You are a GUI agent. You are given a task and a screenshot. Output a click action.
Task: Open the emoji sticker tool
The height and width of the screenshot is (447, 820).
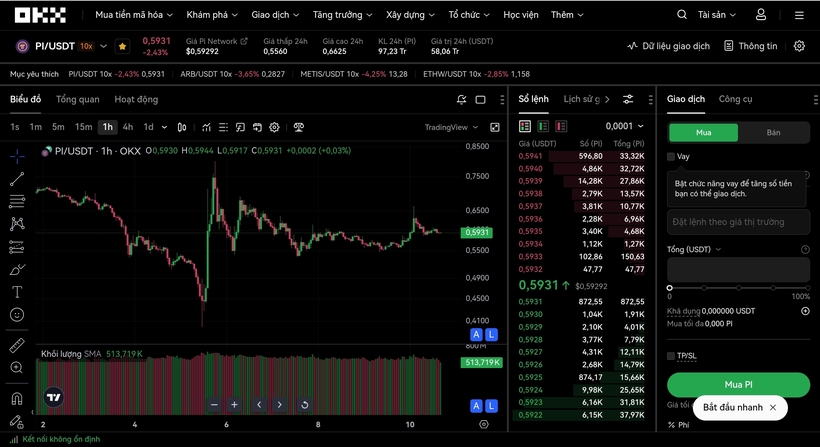[17, 315]
